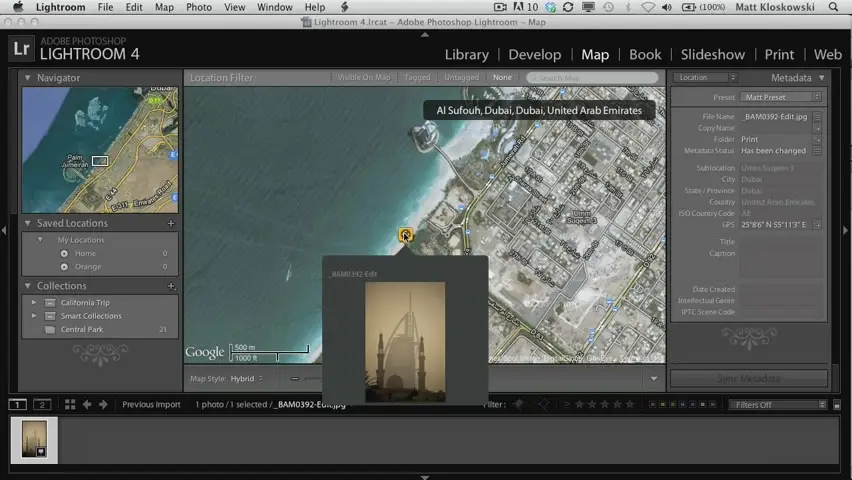Collapse the Collections panel
The height and width of the screenshot is (480, 852).
(27, 285)
